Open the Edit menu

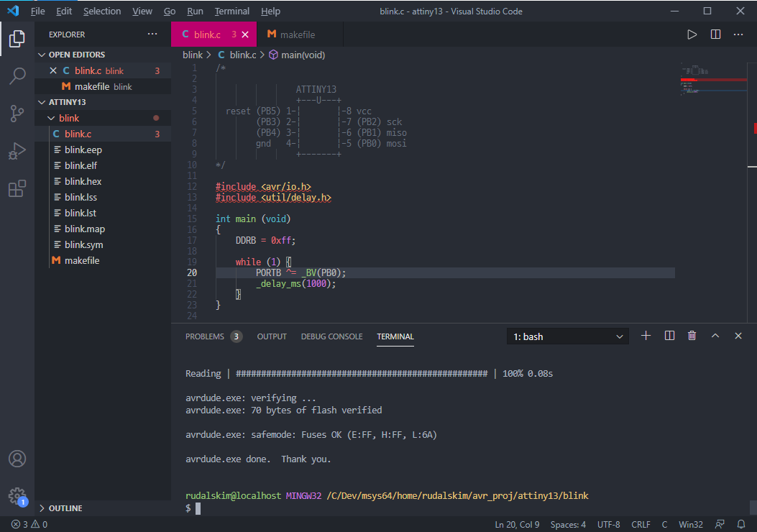click(64, 11)
